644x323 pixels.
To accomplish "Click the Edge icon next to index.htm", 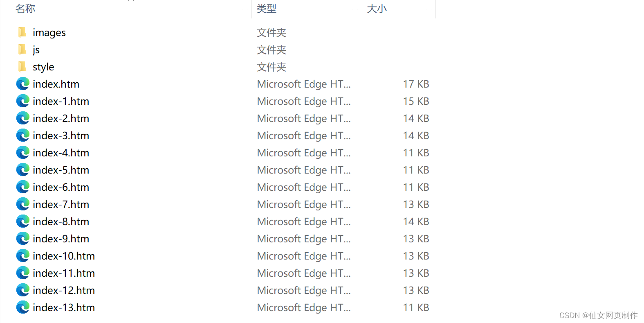I will coord(22,84).
